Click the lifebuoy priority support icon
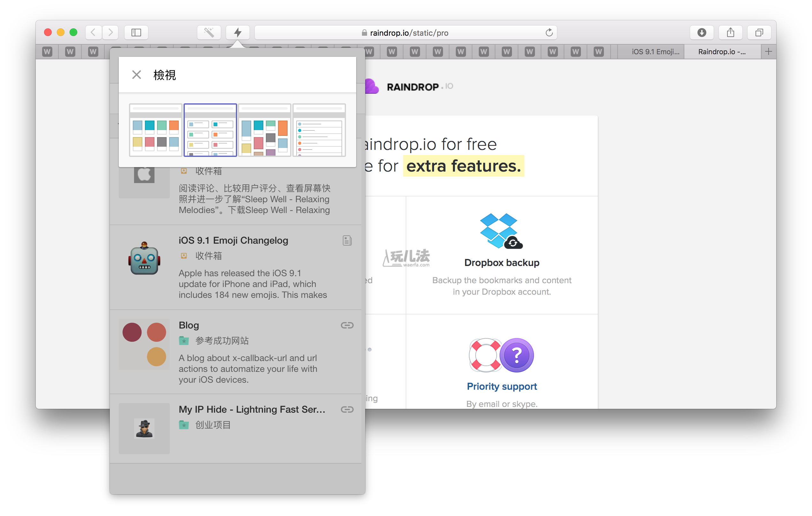This screenshot has height=516, width=812. (485, 355)
